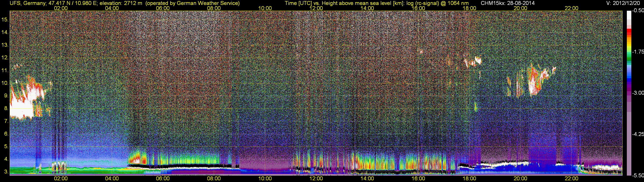Screen dimensions: 644x182
Task: Click the 14:00 label on the upper time axis
Action: pyautogui.click(x=367, y=8)
